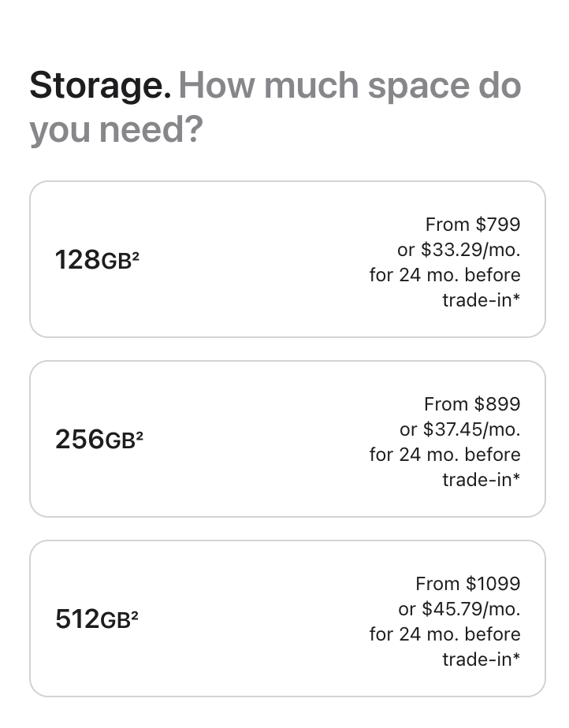Click the "you need?" heading line
Image resolution: width=569 pixels, height=728 pixels.
tap(116, 130)
